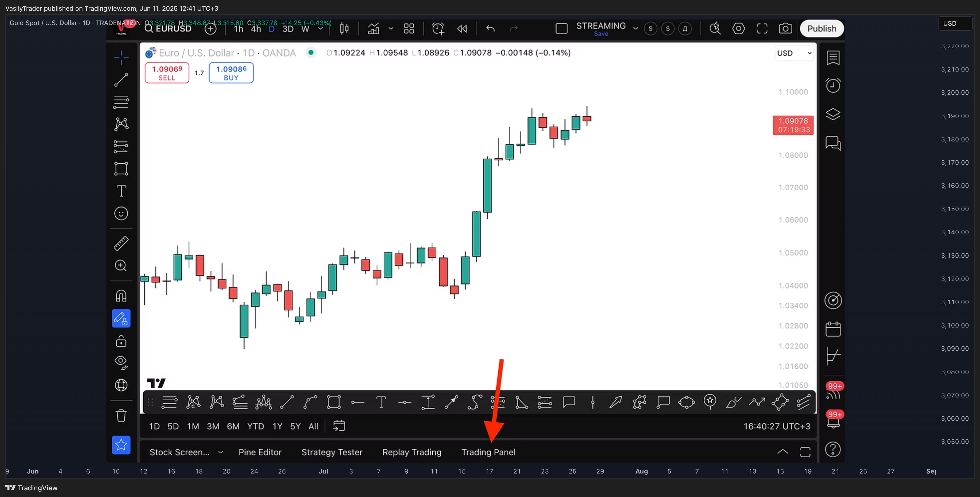
Task: Create an alert with the clock-plus icon
Action: pos(438,29)
